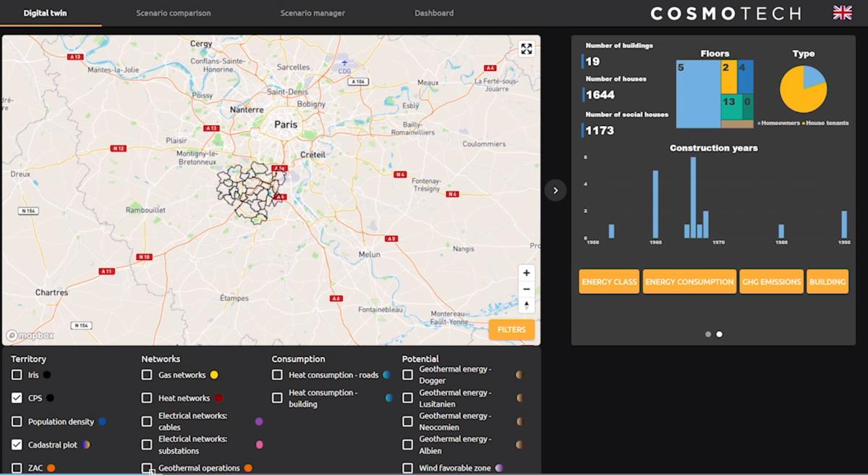
Task: Click the UK flag language icon
Action: [x=843, y=12]
